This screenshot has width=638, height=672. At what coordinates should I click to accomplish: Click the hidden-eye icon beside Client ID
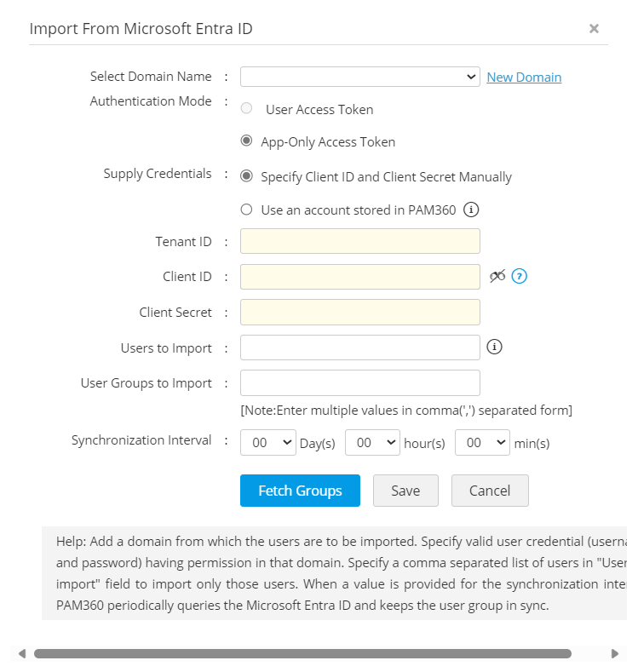tap(497, 276)
